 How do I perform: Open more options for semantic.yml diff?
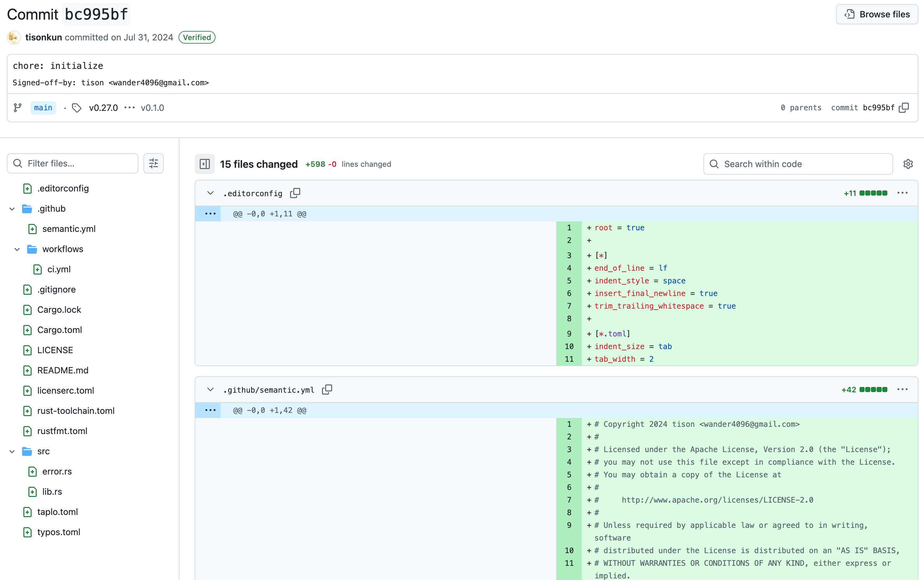(903, 390)
